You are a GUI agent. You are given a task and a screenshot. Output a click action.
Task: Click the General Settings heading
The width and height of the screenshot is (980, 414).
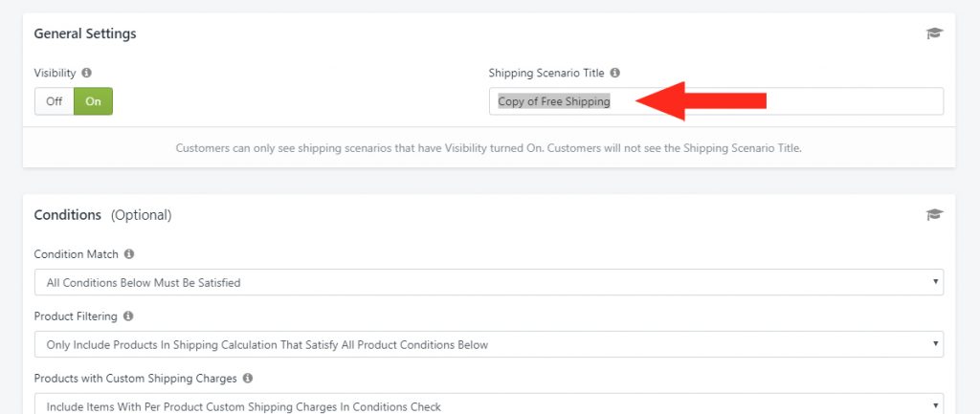pos(85,33)
